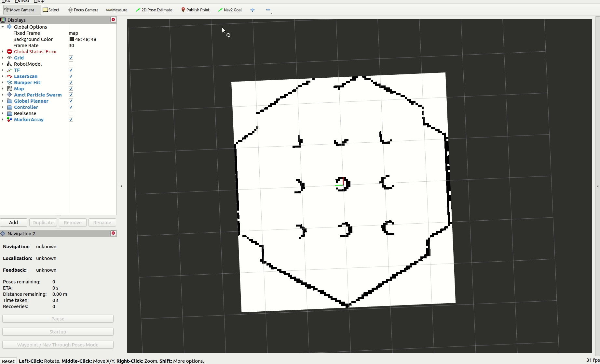Click the Global Options gear icon
Image resolution: width=600 pixels, height=364 pixels.
(x=9, y=27)
